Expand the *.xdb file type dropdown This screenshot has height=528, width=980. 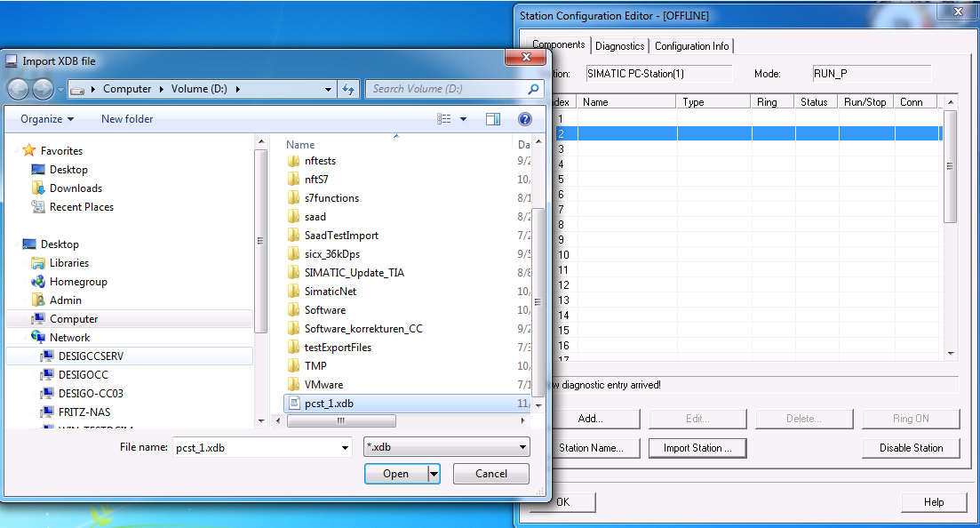coord(522,448)
